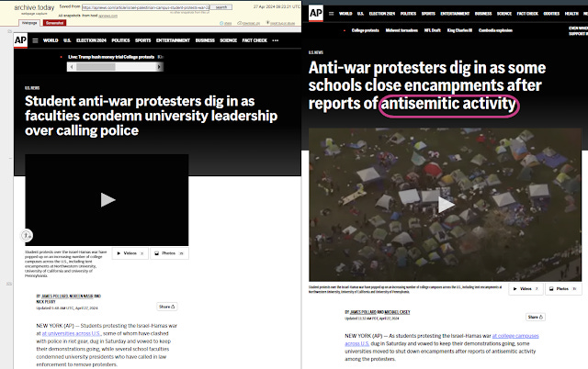Click the archived article's author byline
Image resolution: width=588 pixels, height=369 pixels.
point(68,298)
